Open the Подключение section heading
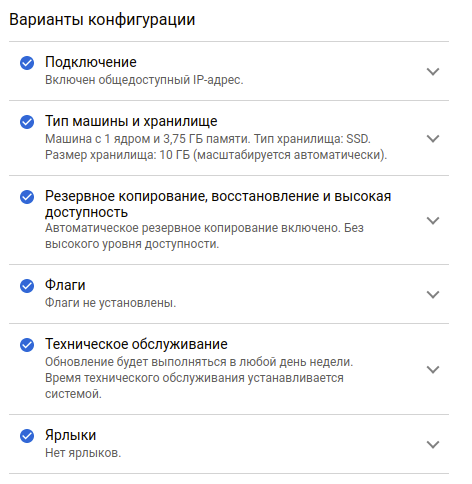The width and height of the screenshot is (472, 484). [x=91, y=62]
